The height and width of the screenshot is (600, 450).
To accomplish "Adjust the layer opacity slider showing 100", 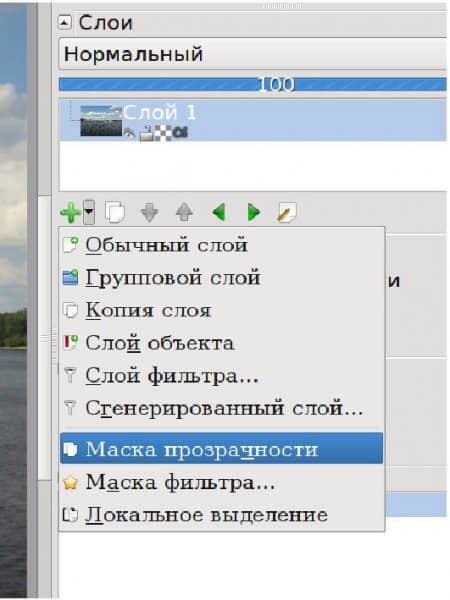I will pos(253,84).
